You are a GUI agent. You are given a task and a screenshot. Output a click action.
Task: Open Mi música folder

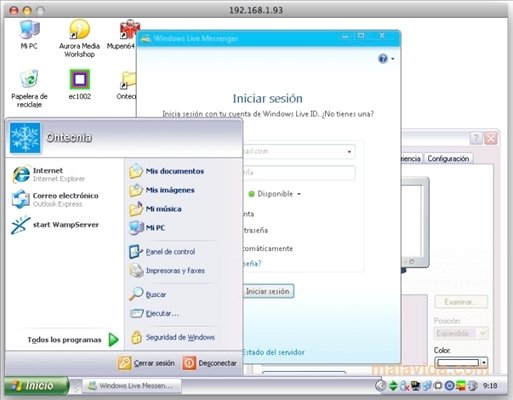(x=155, y=209)
